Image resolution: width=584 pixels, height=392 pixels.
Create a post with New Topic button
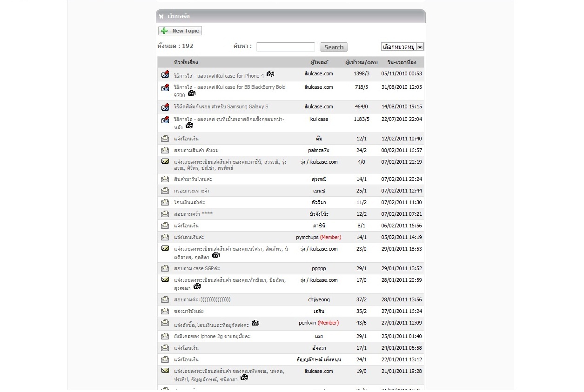coord(180,31)
